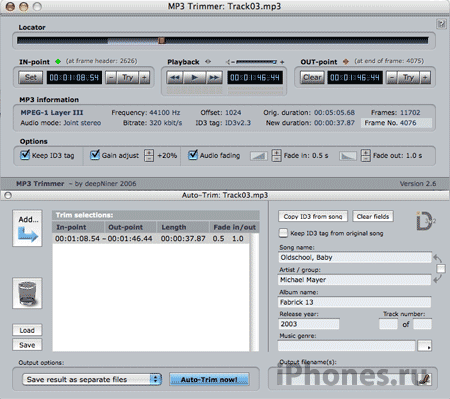450x399 pixels.
Task: Disable Audio fading checkbox
Action: point(193,155)
